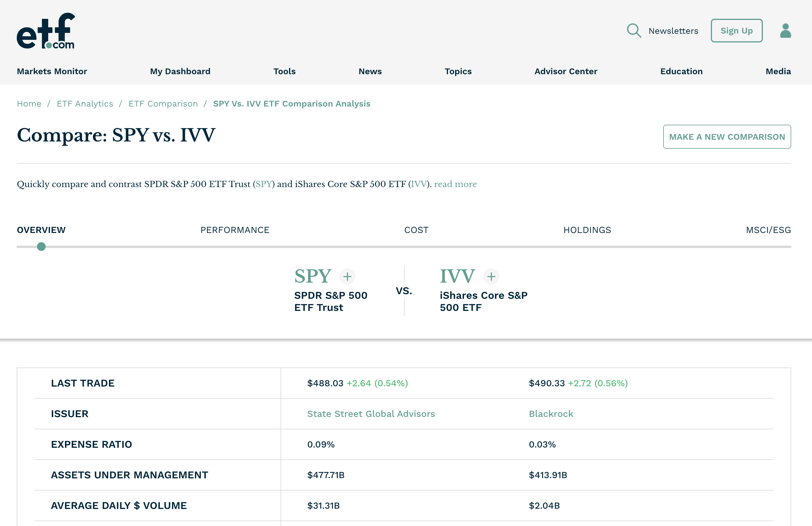Image resolution: width=812 pixels, height=526 pixels.
Task: Switch to the Holdings tab
Action: (587, 230)
